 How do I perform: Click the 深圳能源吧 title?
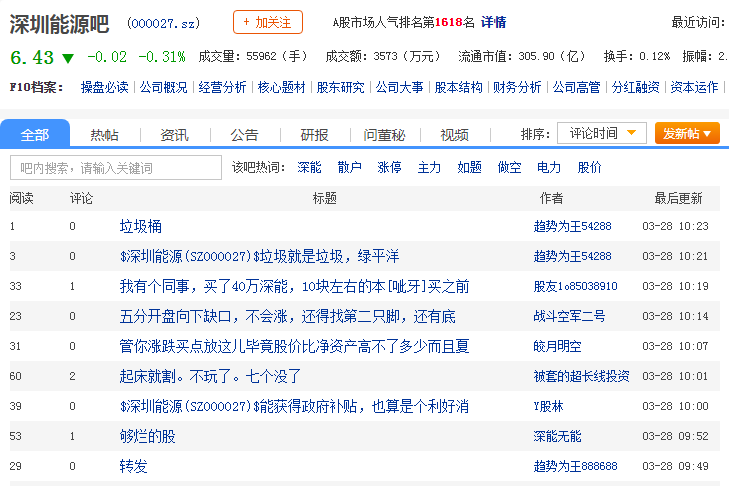point(59,24)
